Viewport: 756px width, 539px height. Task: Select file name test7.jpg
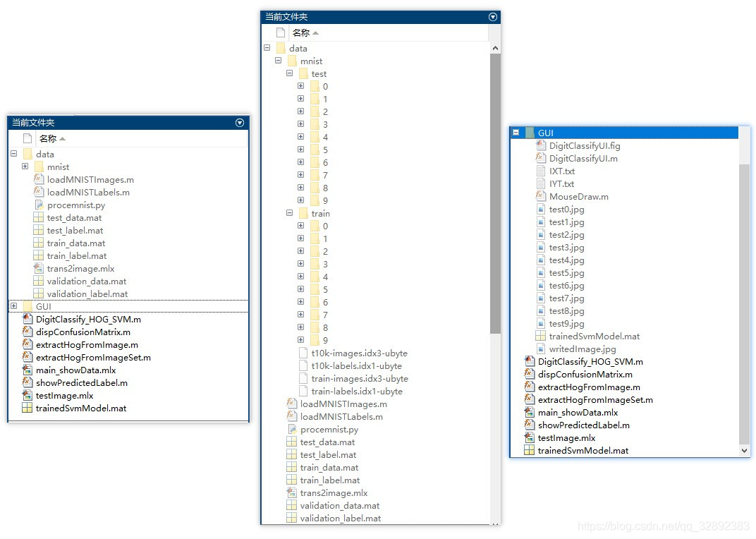pos(566,298)
